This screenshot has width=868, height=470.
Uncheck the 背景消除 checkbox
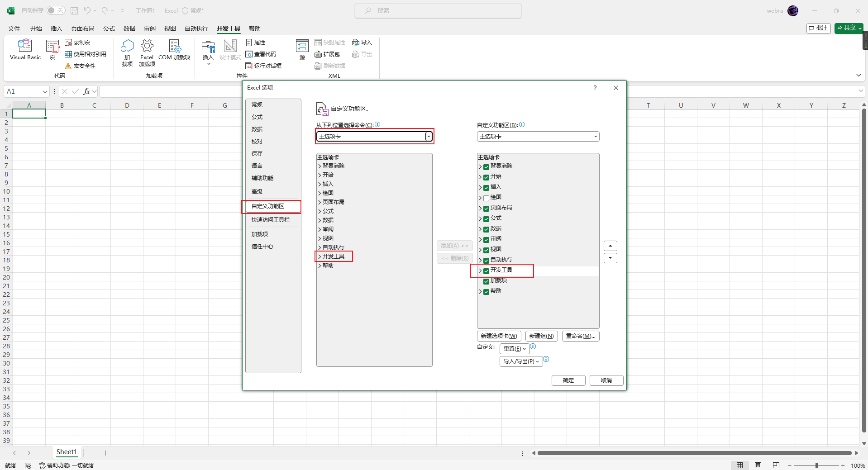pos(486,167)
